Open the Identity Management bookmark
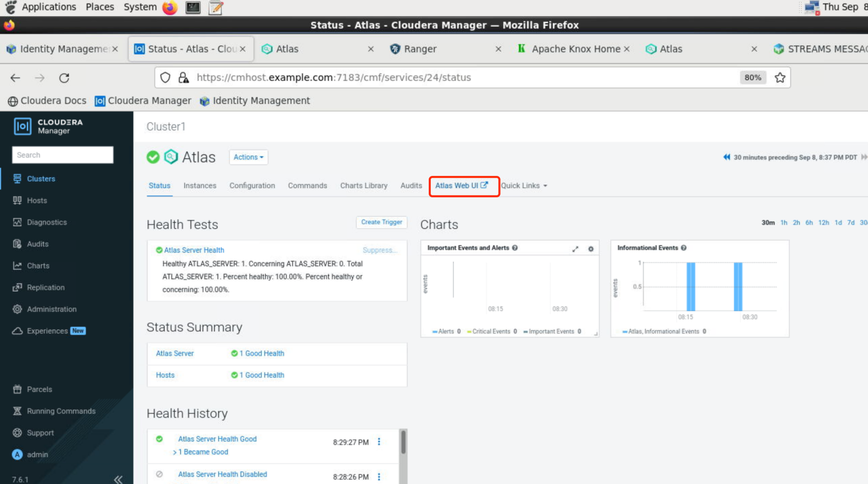This screenshot has width=868, height=484. coord(255,101)
